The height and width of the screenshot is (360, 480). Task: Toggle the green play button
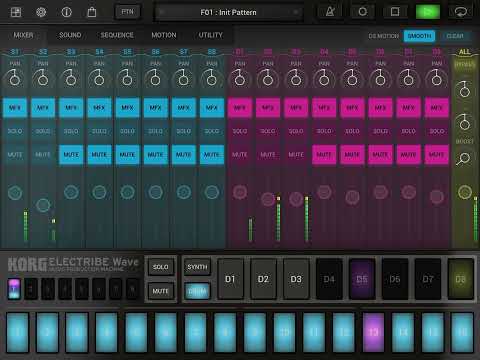coord(428,12)
